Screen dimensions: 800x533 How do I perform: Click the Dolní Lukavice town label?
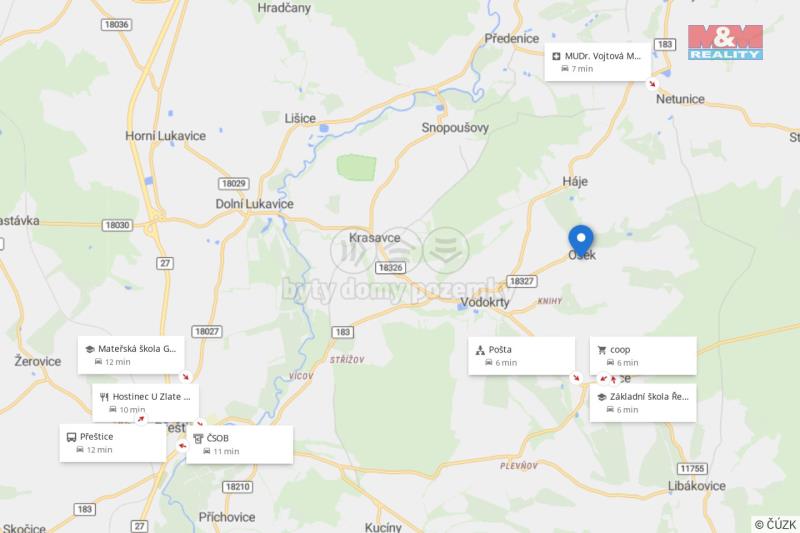coord(255,204)
